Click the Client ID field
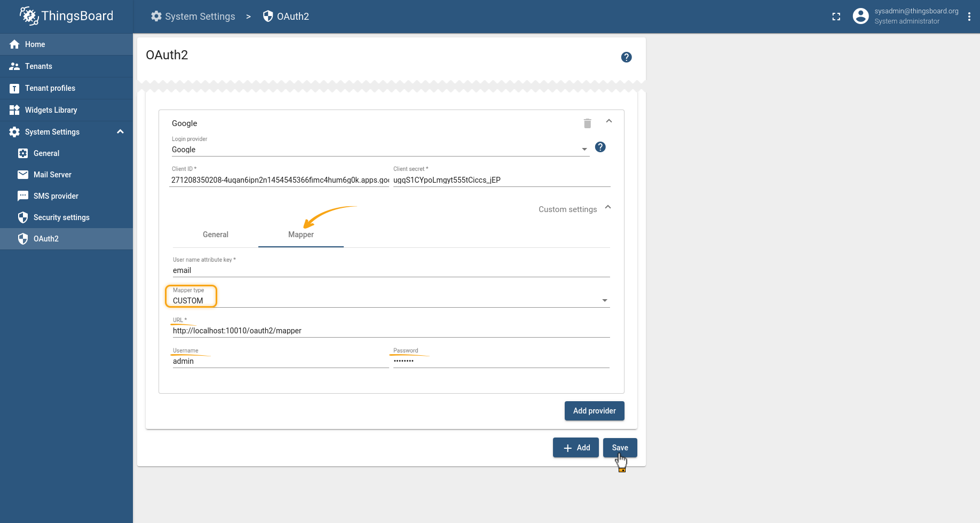The height and width of the screenshot is (523, 980). (280, 180)
